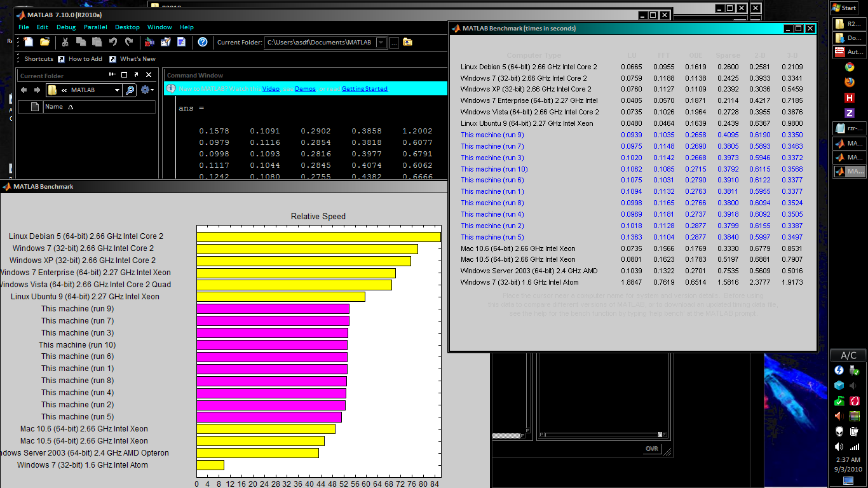868x488 pixels.
Task: Click the Undo arrow icon
Action: coord(113,42)
